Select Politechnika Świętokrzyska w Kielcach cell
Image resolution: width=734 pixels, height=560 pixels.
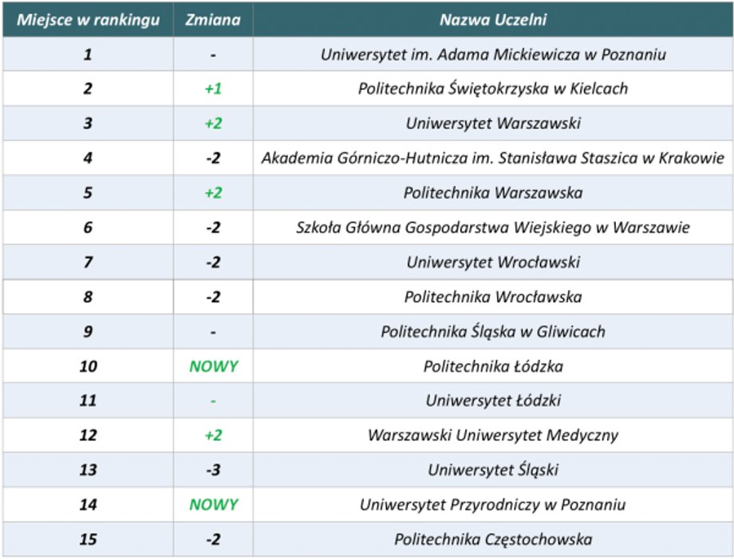(493, 89)
